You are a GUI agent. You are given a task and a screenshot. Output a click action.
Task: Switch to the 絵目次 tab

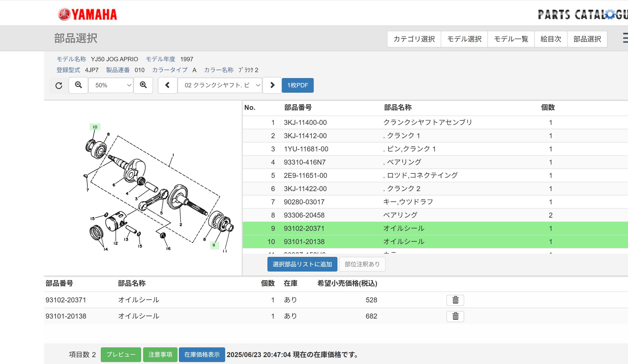[x=551, y=39]
